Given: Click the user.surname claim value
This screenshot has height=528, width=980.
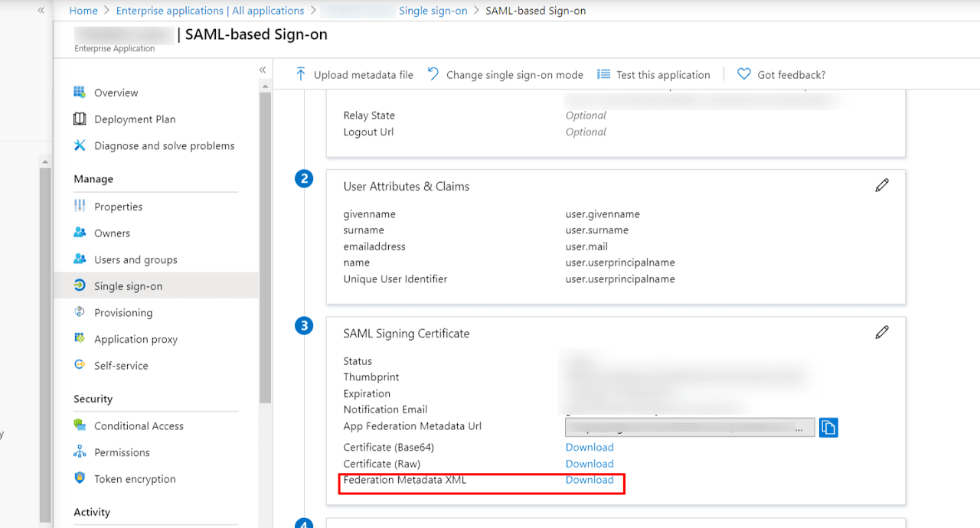Looking at the screenshot, I should [x=597, y=230].
